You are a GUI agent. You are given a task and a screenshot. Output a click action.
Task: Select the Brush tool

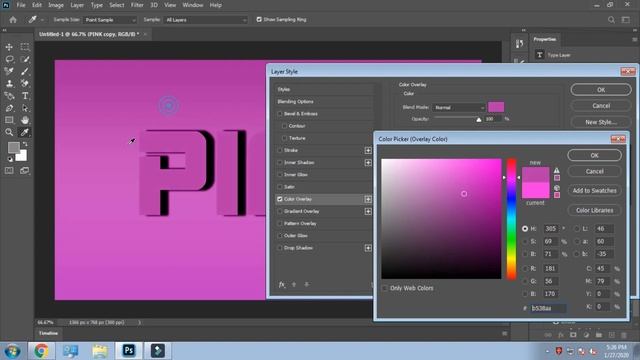[x=25, y=71]
